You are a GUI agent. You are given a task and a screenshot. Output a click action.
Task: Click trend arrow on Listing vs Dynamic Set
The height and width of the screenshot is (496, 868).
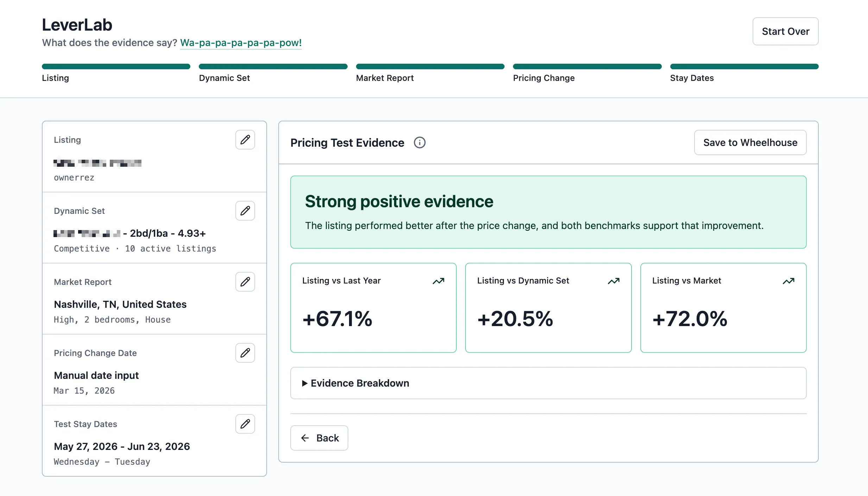point(614,281)
